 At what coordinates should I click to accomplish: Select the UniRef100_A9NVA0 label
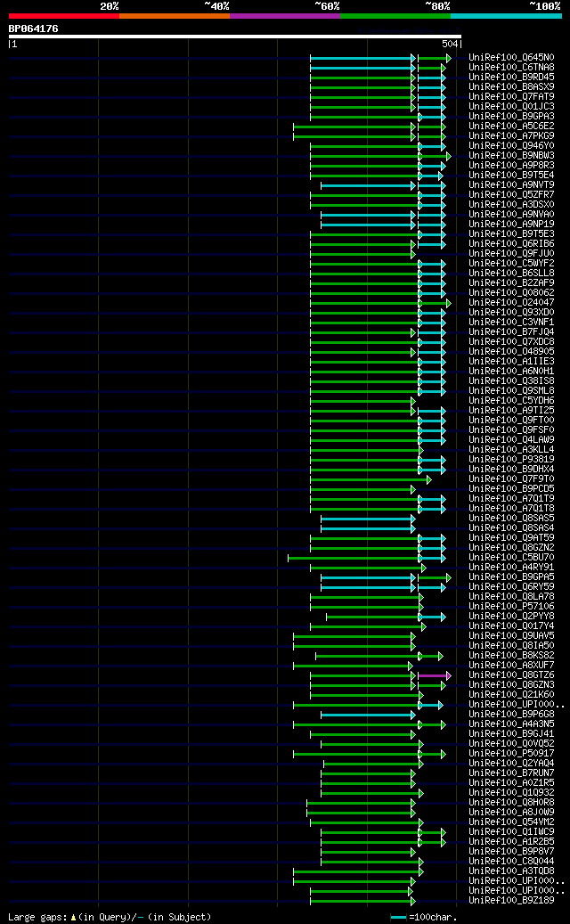point(511,215)
